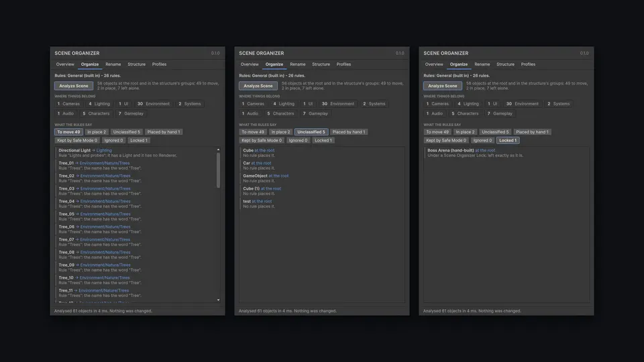Click '30 Environment' chip in left panel
This screenshot has height=362, width=644.
[154, 104]
